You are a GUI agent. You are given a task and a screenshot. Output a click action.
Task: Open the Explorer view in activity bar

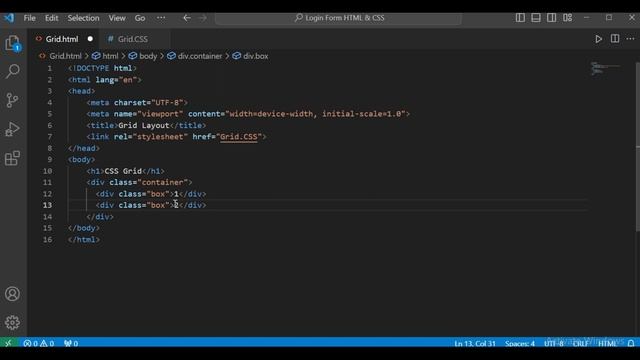tap(13, 43)
